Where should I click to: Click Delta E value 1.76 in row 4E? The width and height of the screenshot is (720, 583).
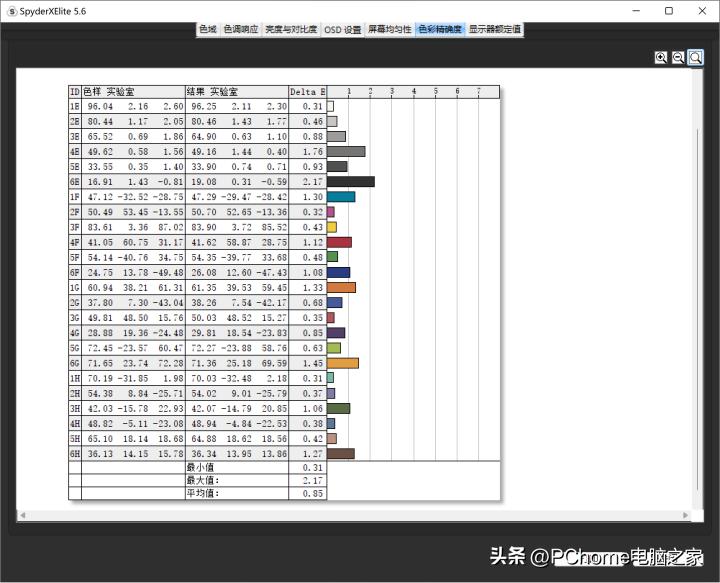313,151
